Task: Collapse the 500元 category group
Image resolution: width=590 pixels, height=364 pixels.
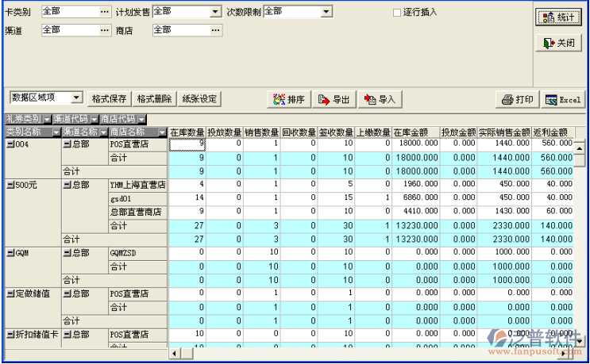Action: pyautogui.click(x=10, y=184)
